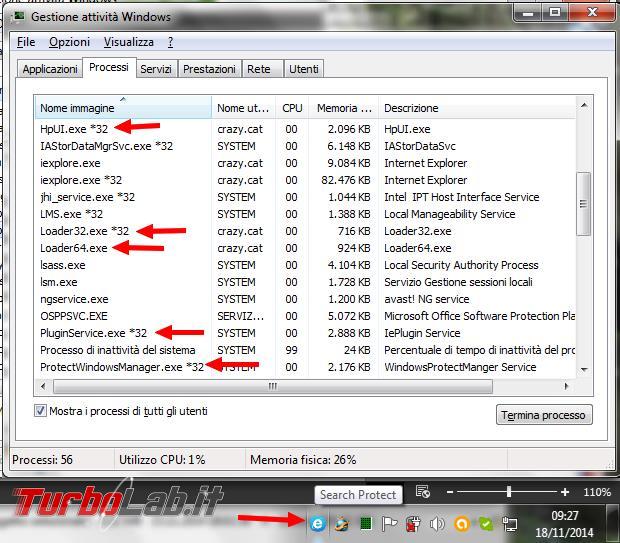The height and width of the screenshot is (543, 620).
Task: Click the Search Protect tray icon
Action: click(x=318, y=524)
